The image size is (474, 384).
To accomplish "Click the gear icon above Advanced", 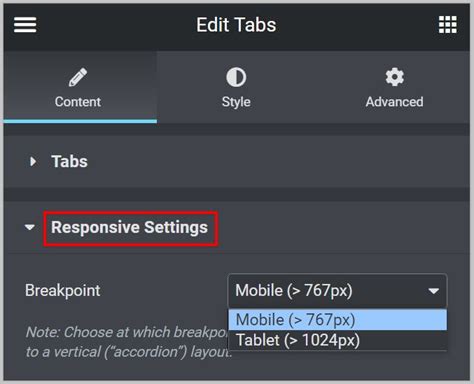I will click(x=395, y=77).
